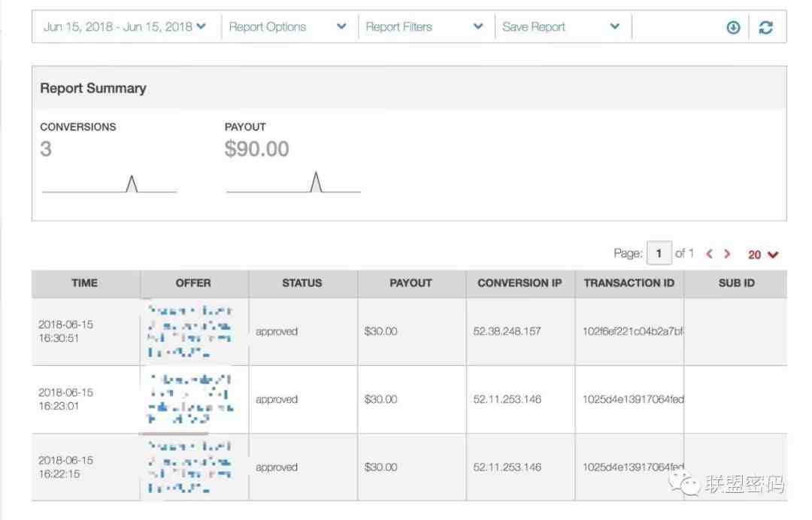The width and height of the screenshot is (812, 520).
Task: Sort by TIME column header
Action: tap(84, 283)
